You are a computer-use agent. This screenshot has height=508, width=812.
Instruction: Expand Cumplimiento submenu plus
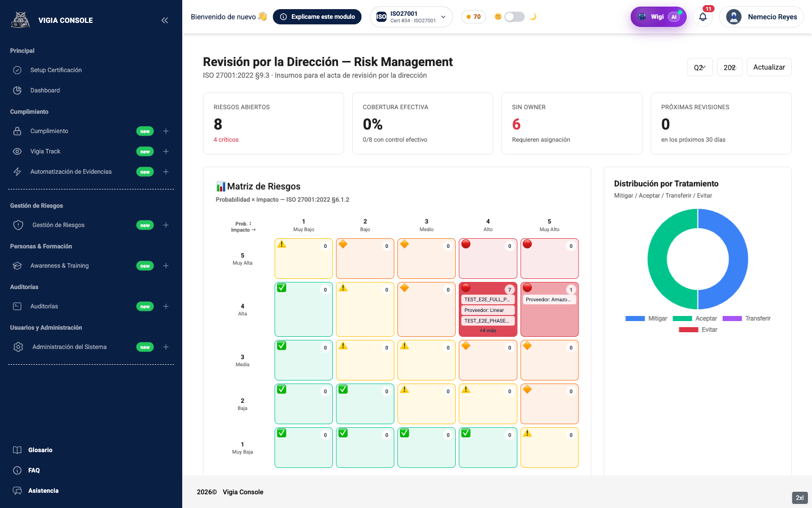(165, 131)
